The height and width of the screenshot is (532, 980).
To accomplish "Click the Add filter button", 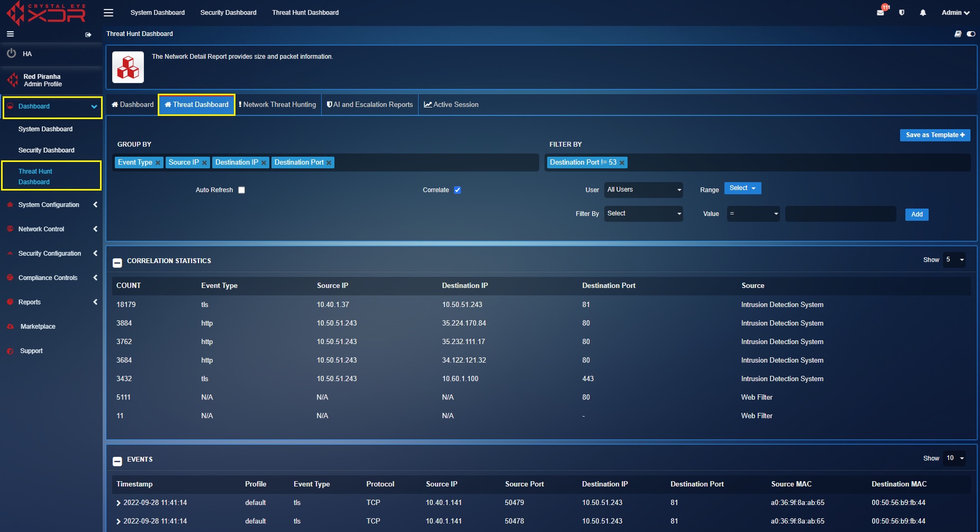I will click(917, 214).
